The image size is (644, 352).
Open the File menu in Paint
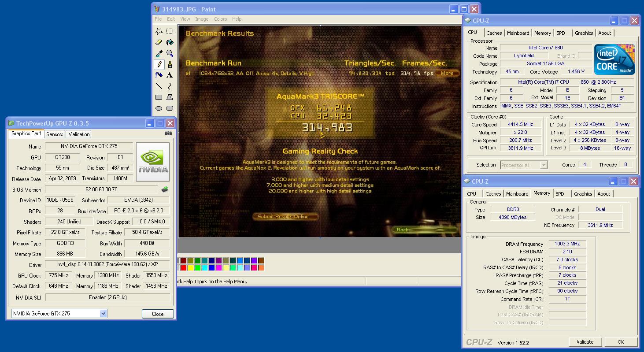point(158,19)
